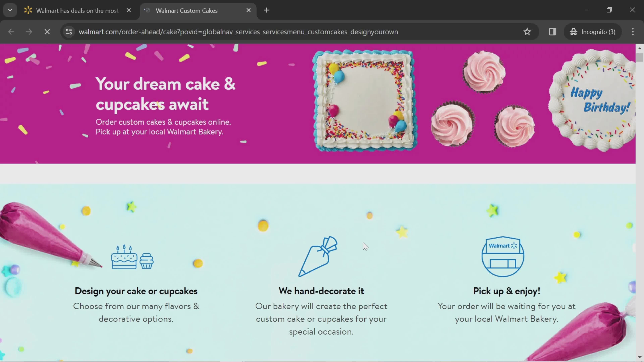The height and width of the screenshot is (362, 644).
Task: Open a new browser tab
Action: (267, 10)
